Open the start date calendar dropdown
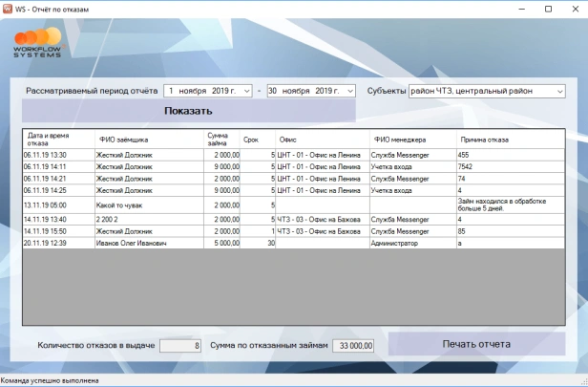588x387 pixels. click(x=247, y=91)
